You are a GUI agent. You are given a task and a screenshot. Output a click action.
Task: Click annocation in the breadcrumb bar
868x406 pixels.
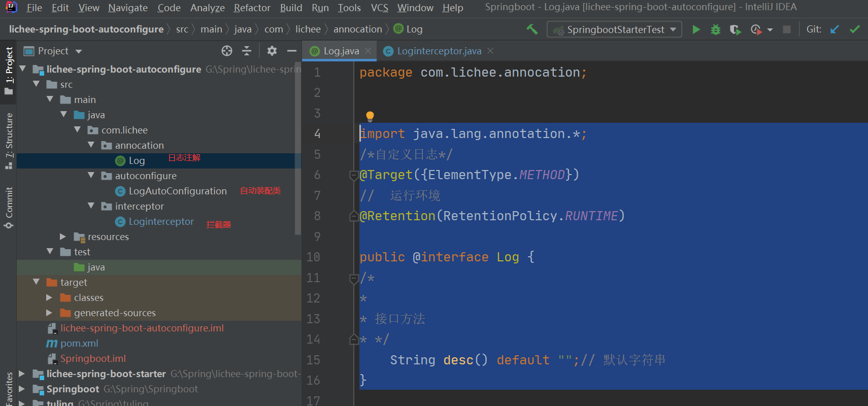357,29
